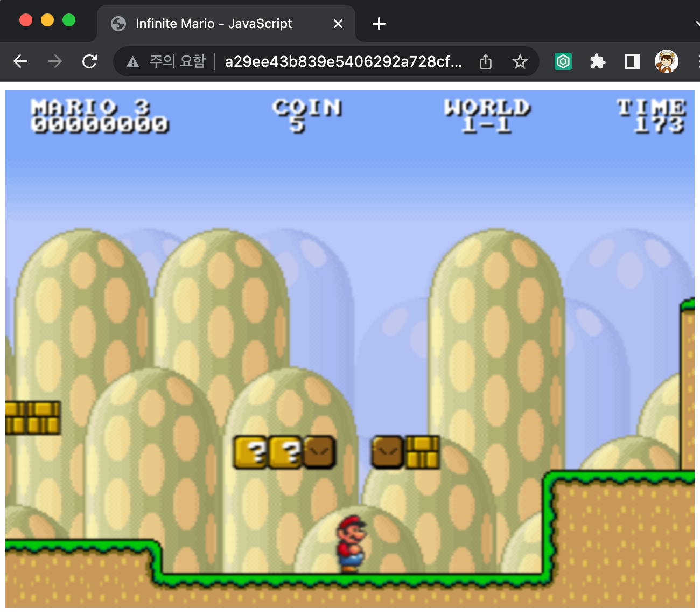The width and height of the screenshot is (700, 614).
Task: Reload the Infinite Mario page
Action: coord(89,61)
